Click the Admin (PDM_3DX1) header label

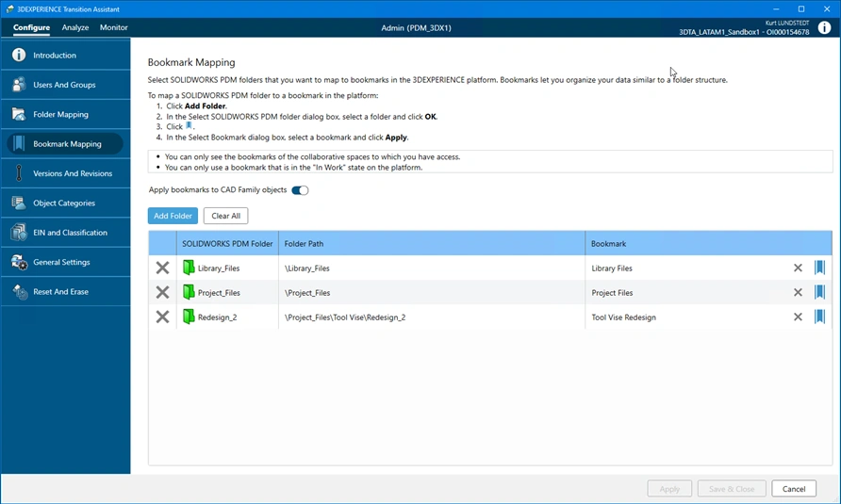point(416,28)
